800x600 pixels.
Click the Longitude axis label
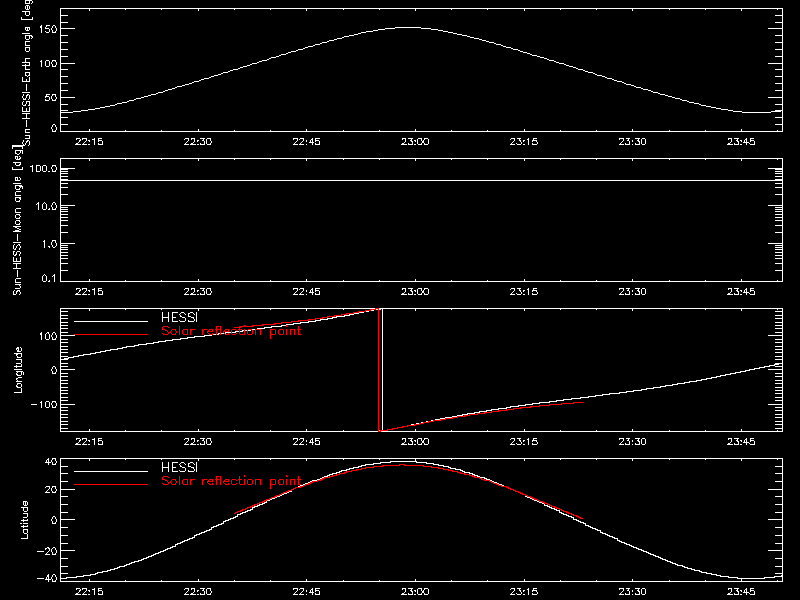[18, 370]
